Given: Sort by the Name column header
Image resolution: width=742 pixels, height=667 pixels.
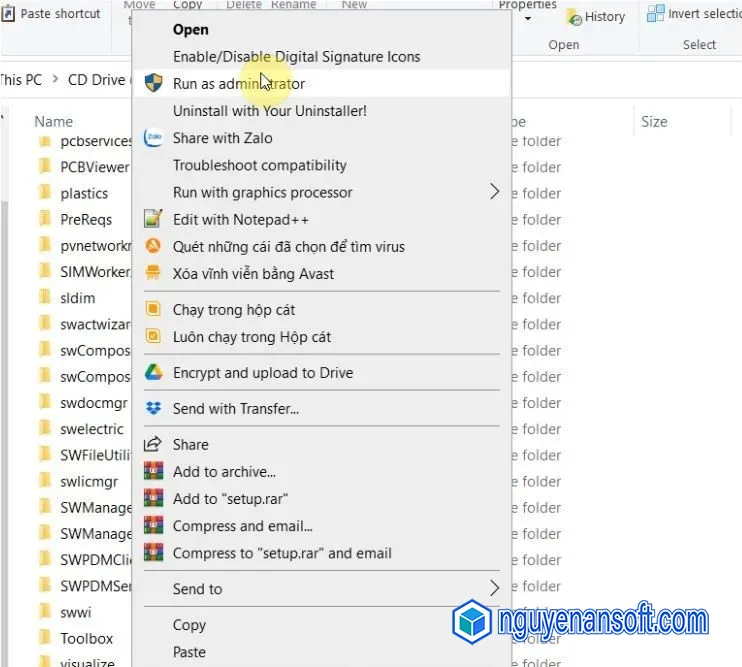Looking at the screenshot, I should click(x=53, y=122).
